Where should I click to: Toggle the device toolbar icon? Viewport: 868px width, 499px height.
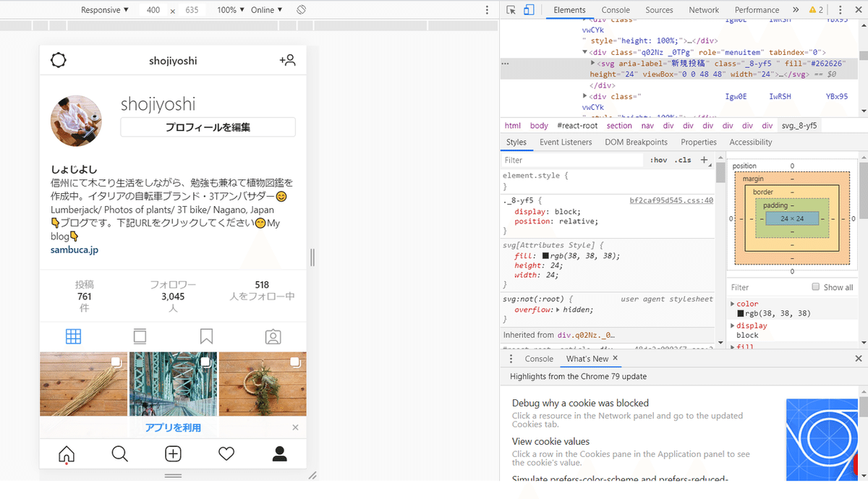pos(529,10)
